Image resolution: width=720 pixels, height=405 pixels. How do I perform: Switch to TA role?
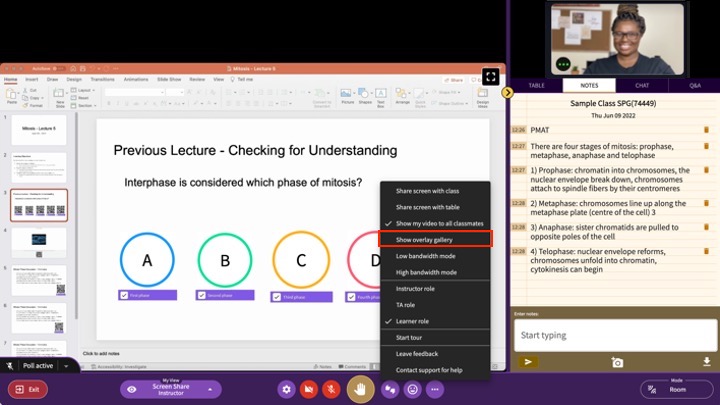[x=435, y=305]
